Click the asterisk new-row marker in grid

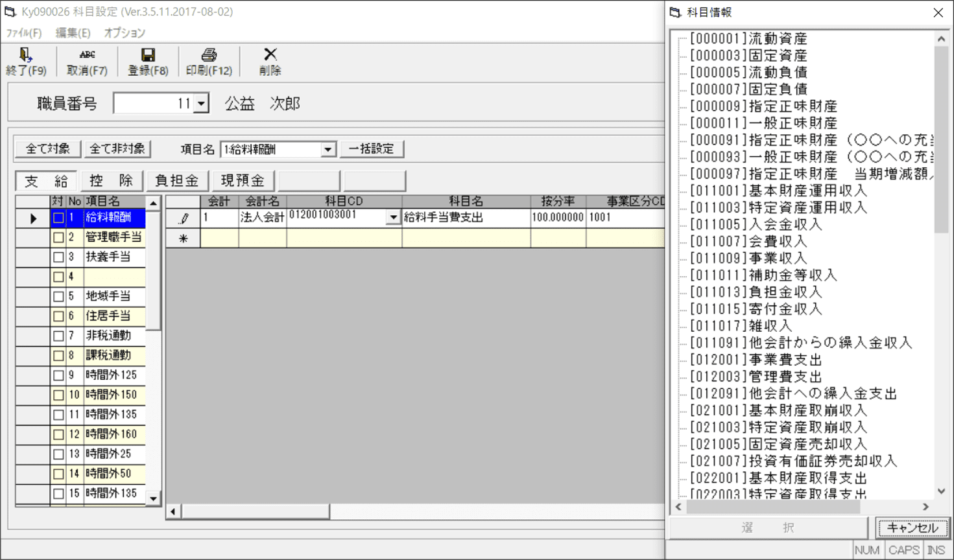click(x=184, y=239)
